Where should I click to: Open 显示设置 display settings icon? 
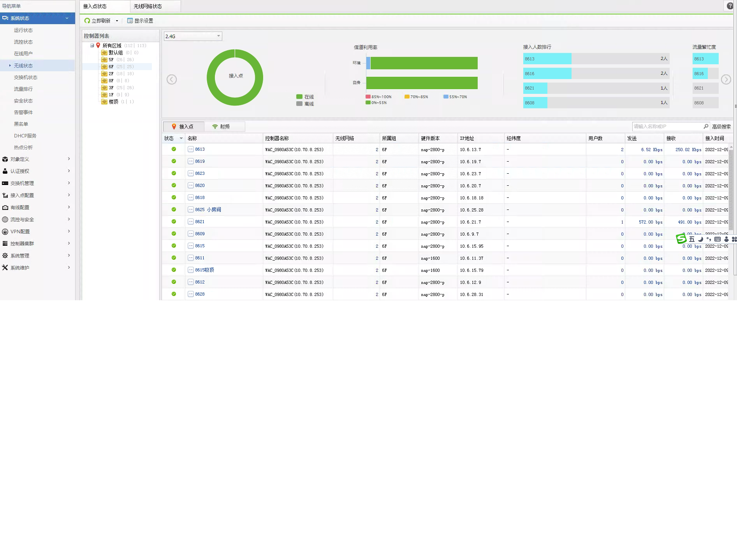pos(130,21)
